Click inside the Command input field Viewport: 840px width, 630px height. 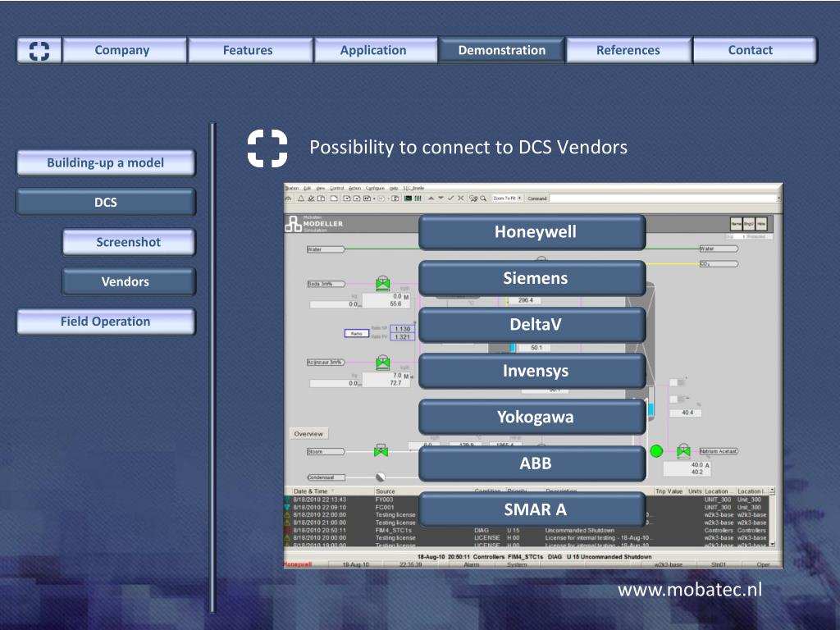point(663,199)
